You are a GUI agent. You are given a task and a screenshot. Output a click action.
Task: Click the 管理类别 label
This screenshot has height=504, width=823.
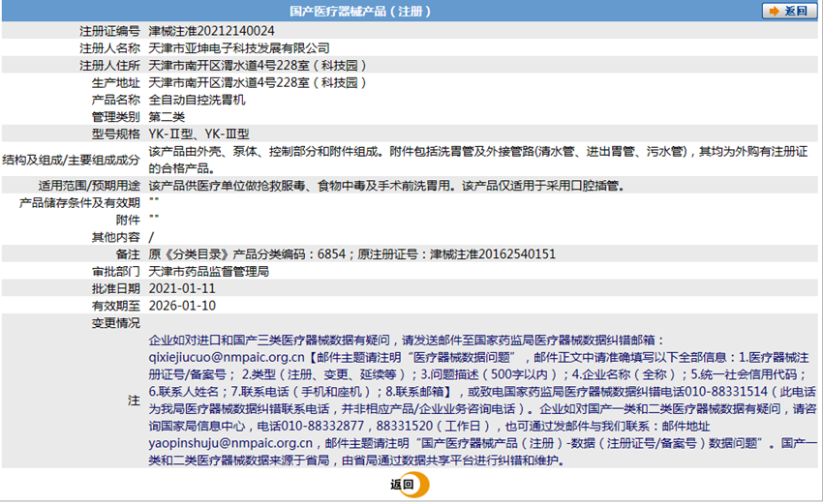click(116, 117)
